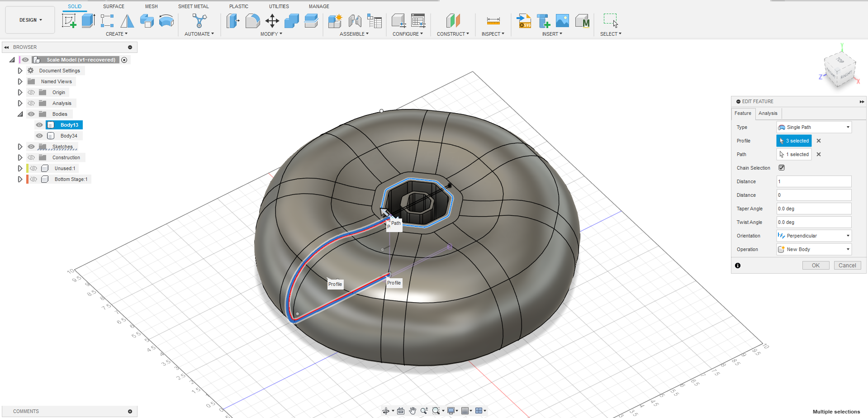Activate the Select window tool
Screen dimensions: 868x418
[x=610, y=21]
